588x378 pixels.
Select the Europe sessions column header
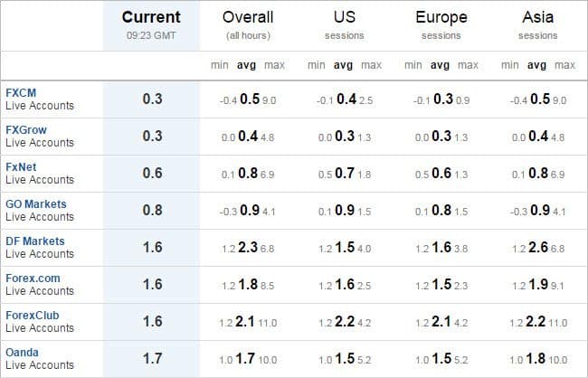[x=441, y=24]
